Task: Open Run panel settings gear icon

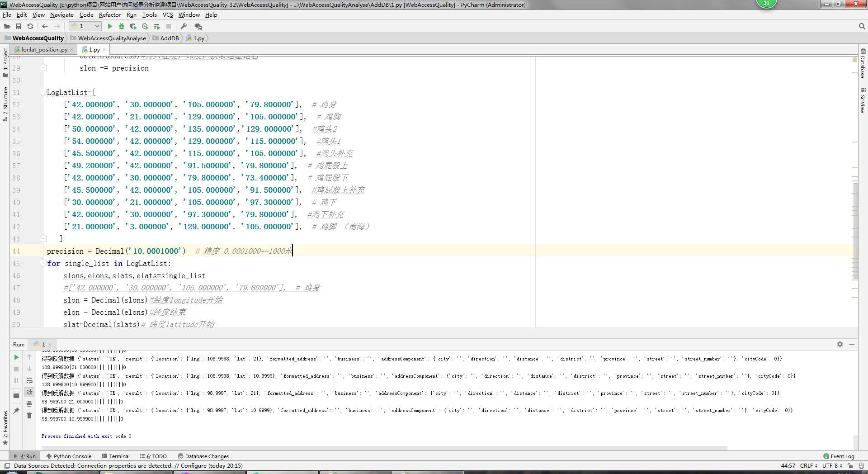Action: coord(840,344)
